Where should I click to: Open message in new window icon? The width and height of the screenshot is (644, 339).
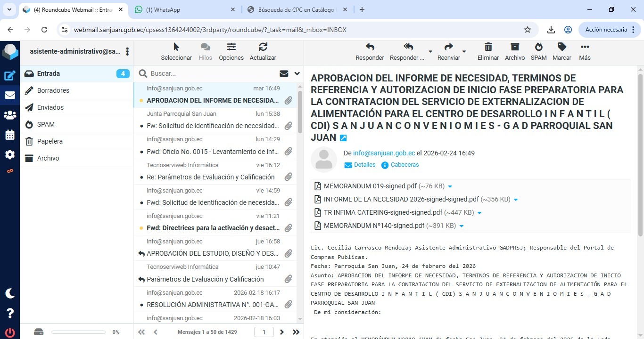pos(343,138)
